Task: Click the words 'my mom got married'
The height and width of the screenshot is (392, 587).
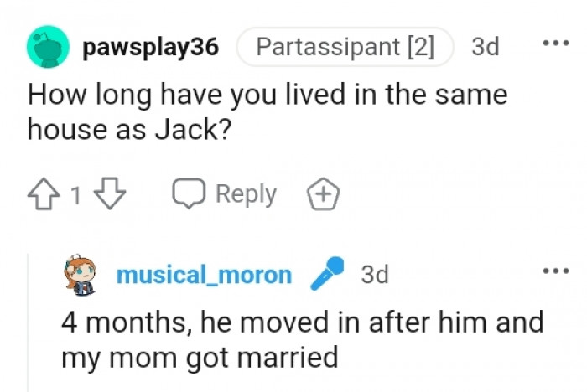Action: 199,358
